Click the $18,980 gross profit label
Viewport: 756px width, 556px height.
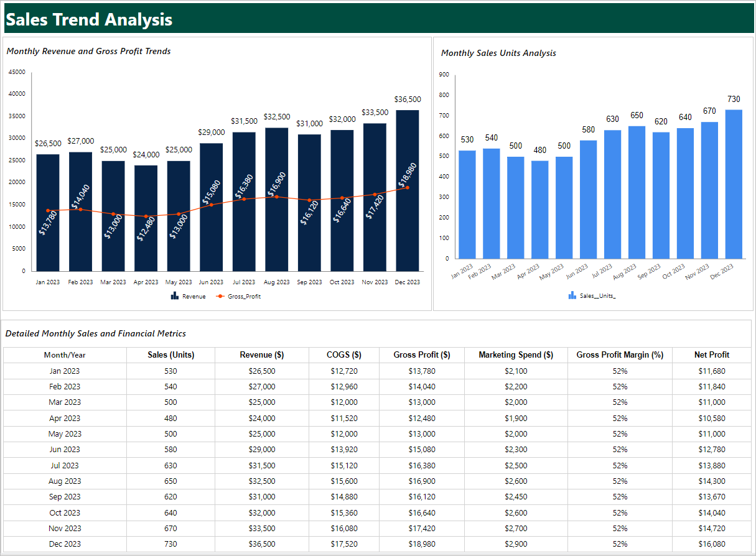click(x=406, y=174)
